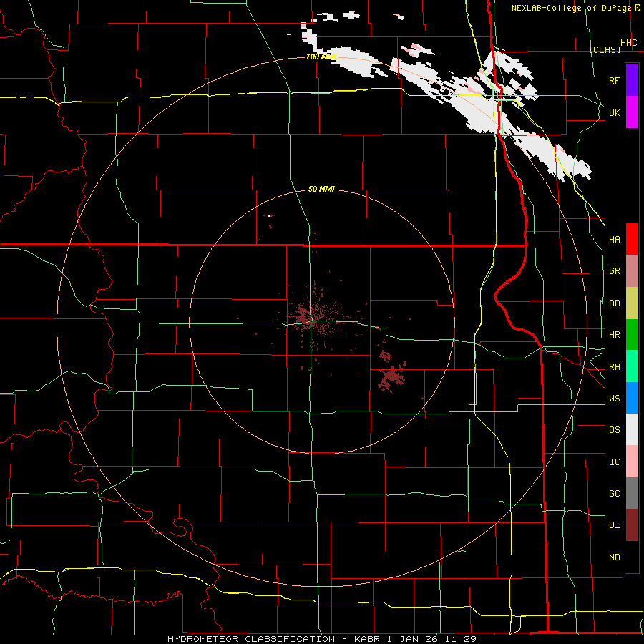
Task: Click the GR legend color block
Action: coord(632,271)
